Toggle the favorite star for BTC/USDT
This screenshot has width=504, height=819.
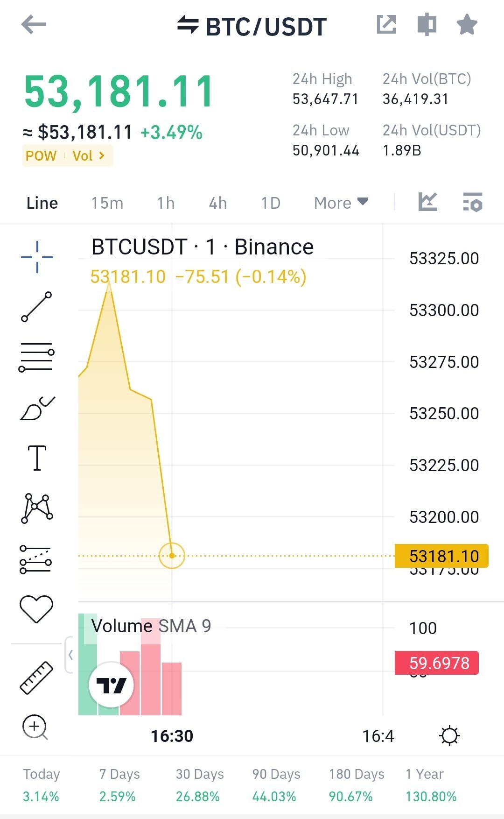[467, 25]
